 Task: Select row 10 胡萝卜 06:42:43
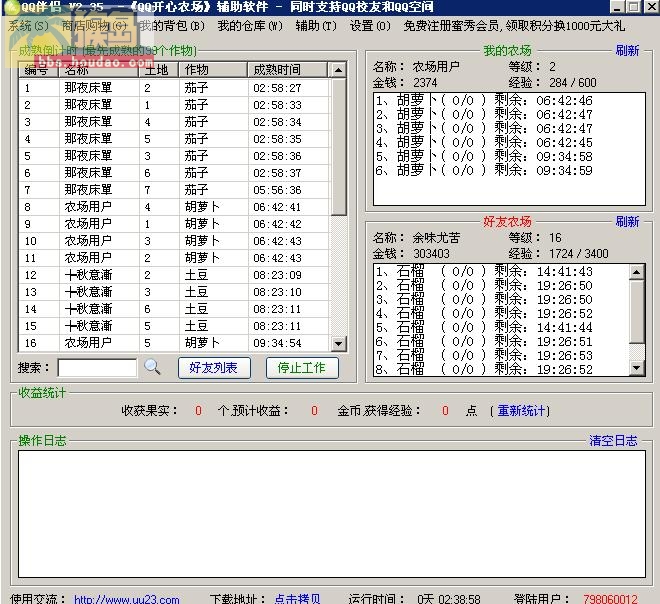(174, 241)
